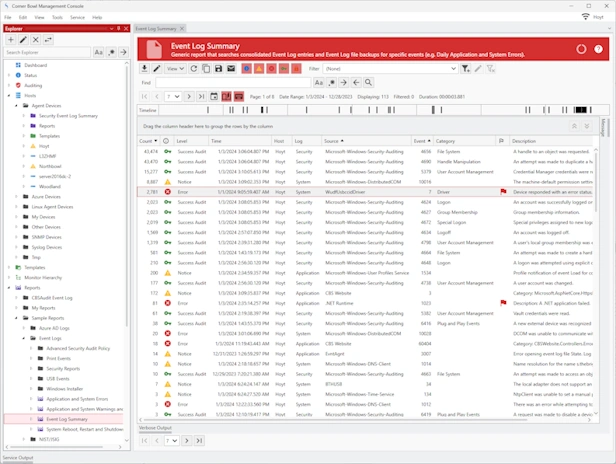Viewport: 616px width, 464px height.
Task: Click the pencil Edit icon in Explorer
Action: tap(24, 39)
